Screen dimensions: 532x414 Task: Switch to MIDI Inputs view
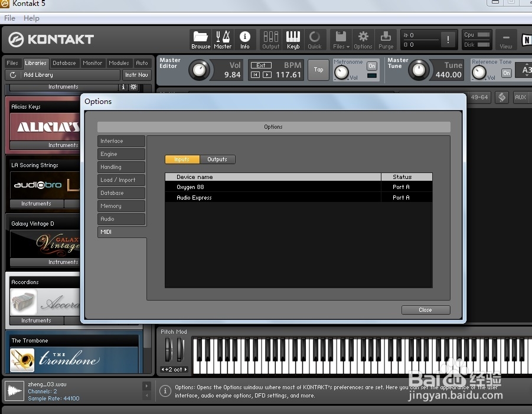click(x=182, y=159)
